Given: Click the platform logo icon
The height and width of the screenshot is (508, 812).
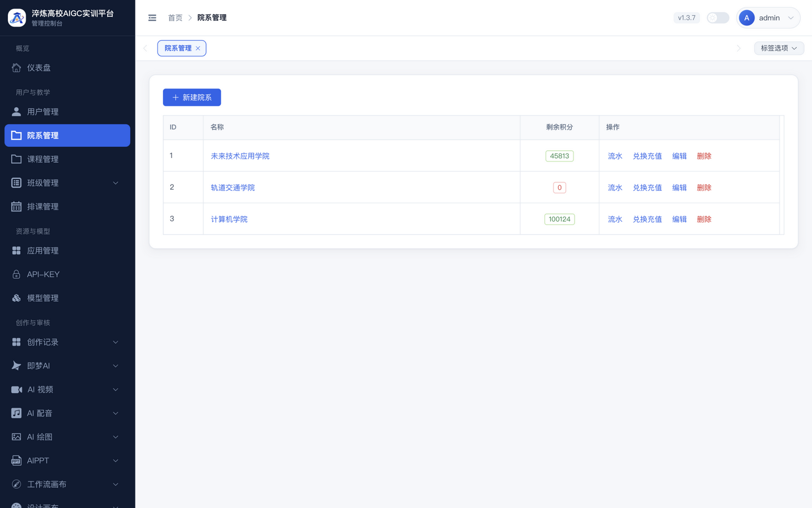Looking at the screenshot, I should pos(17,17).
